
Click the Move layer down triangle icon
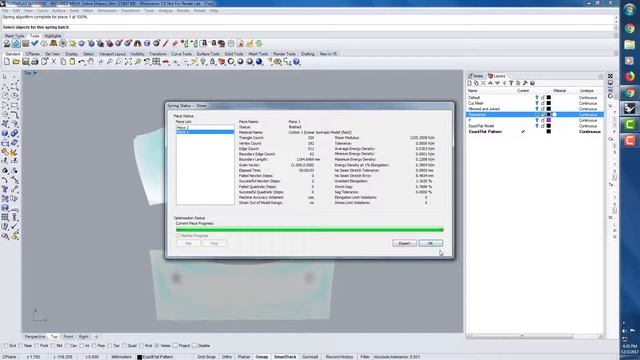click(x=498, y=83)
